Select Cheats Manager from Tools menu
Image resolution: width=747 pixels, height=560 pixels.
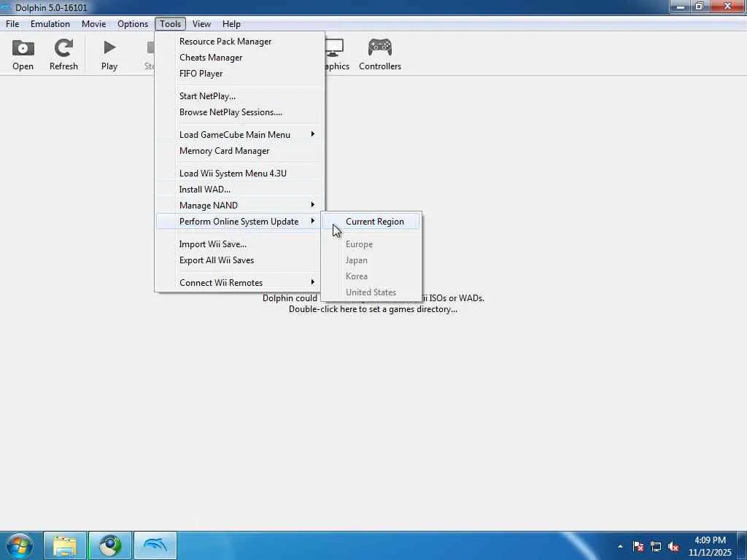point(239,58)
